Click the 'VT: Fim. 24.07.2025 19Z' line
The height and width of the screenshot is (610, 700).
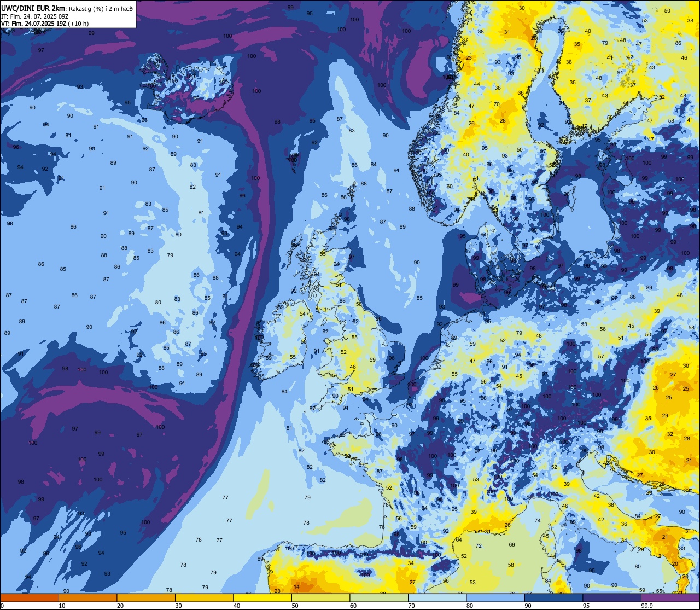pyautogui.click(x=33, y=24)
